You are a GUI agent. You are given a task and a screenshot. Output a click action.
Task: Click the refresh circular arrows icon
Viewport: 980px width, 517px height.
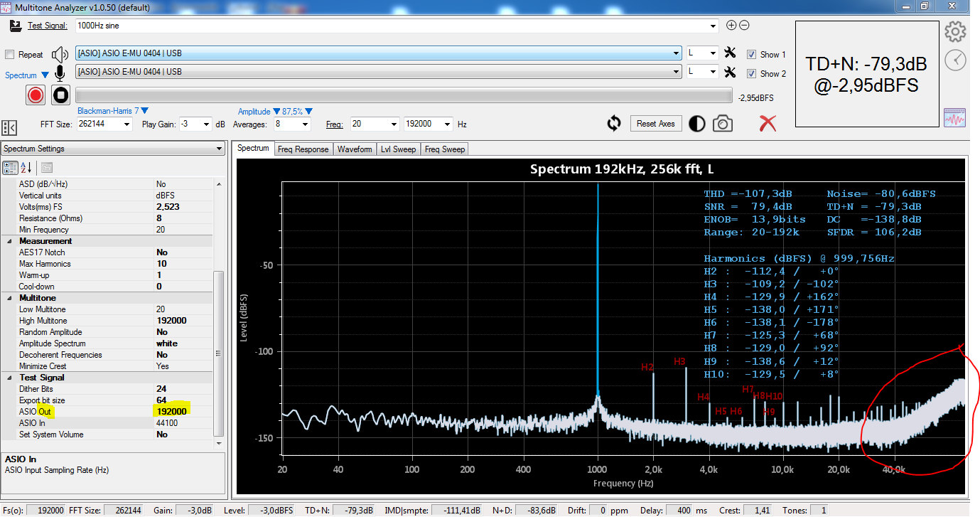(x=614, y=124)
